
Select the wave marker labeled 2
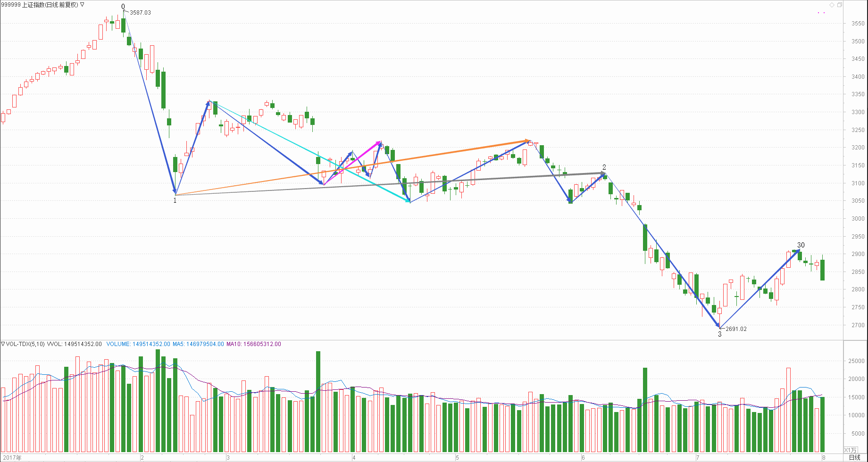604,167
